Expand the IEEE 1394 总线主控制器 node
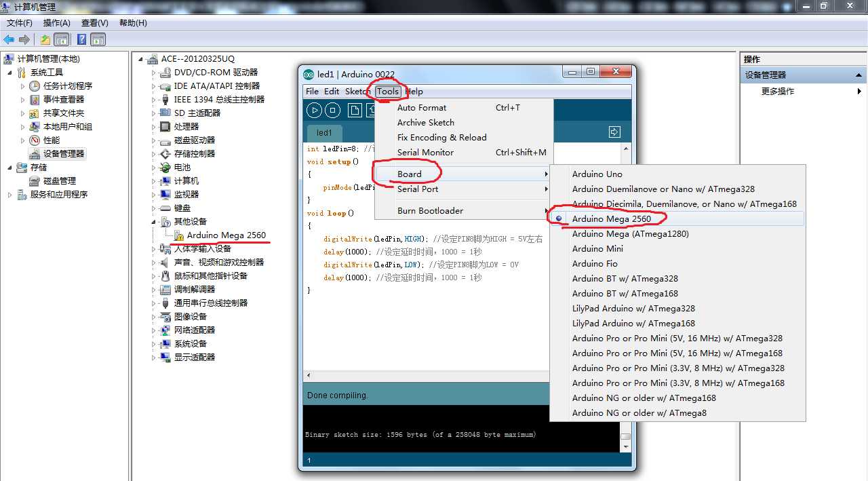Screen dimensions: 868x481 tap(154, 100)
